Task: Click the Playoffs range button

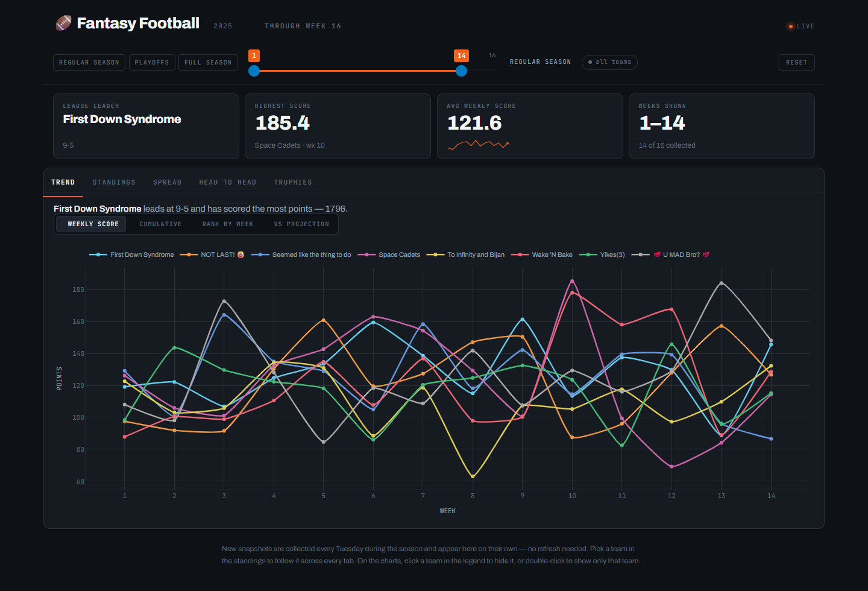Action: point(152,63)
